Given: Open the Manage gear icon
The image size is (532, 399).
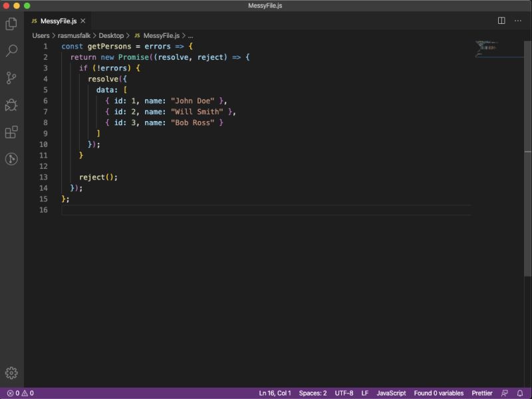Looking at the screenshot, I should (x=11, y=373).
